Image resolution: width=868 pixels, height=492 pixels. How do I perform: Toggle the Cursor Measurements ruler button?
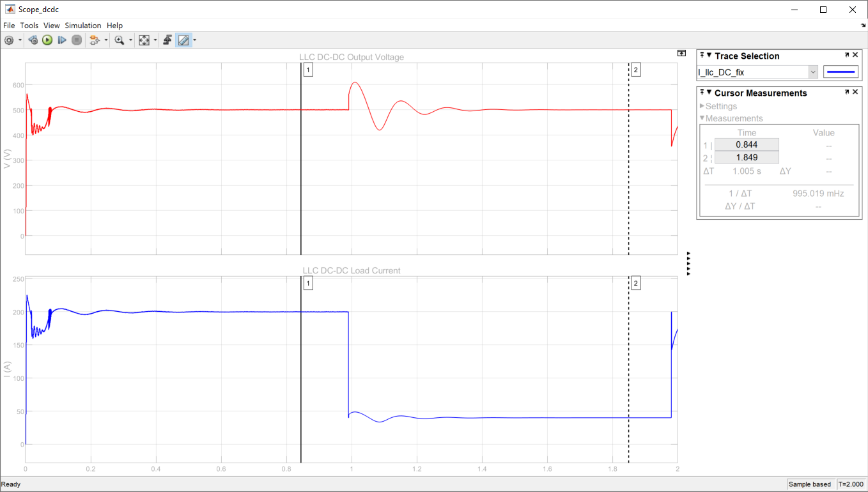[x=183, y=40]
